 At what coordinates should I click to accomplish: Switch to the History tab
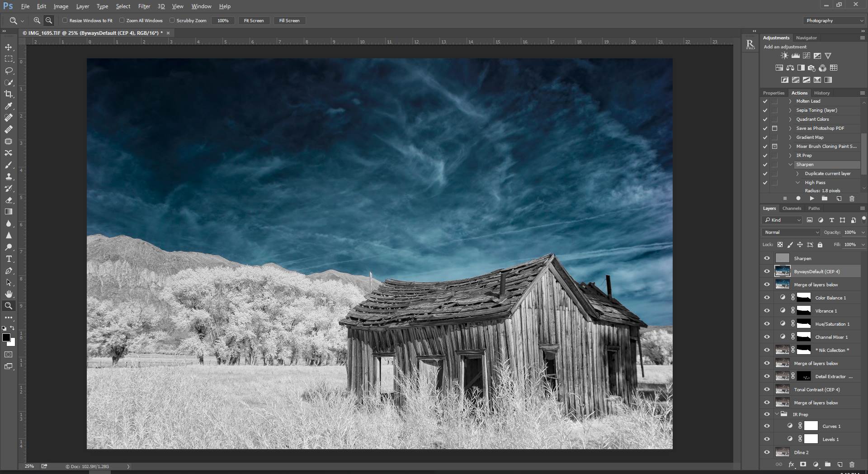(822, 93)
